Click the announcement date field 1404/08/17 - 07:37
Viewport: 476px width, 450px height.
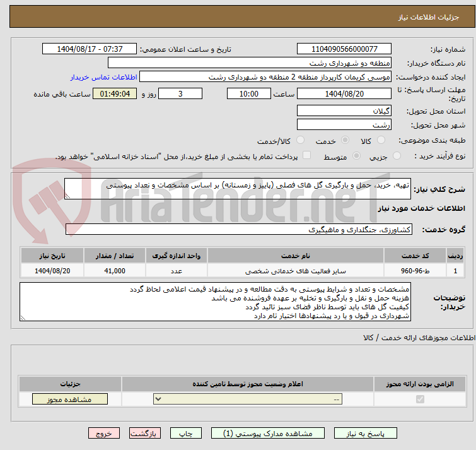(90, 49)
